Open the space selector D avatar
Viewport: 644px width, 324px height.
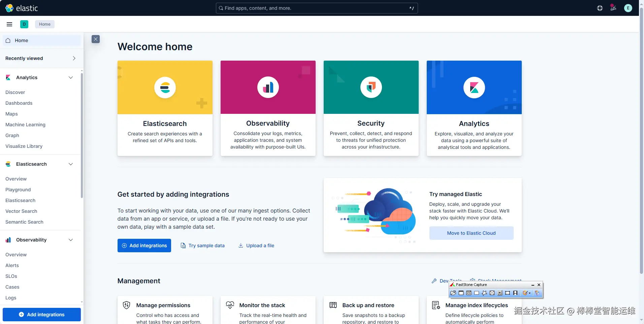24,24
